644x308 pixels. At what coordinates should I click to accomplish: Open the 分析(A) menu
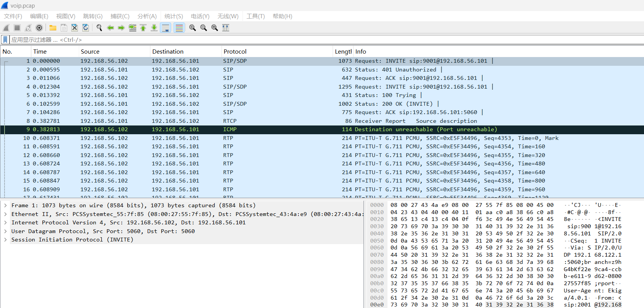(x=147, y=16)
